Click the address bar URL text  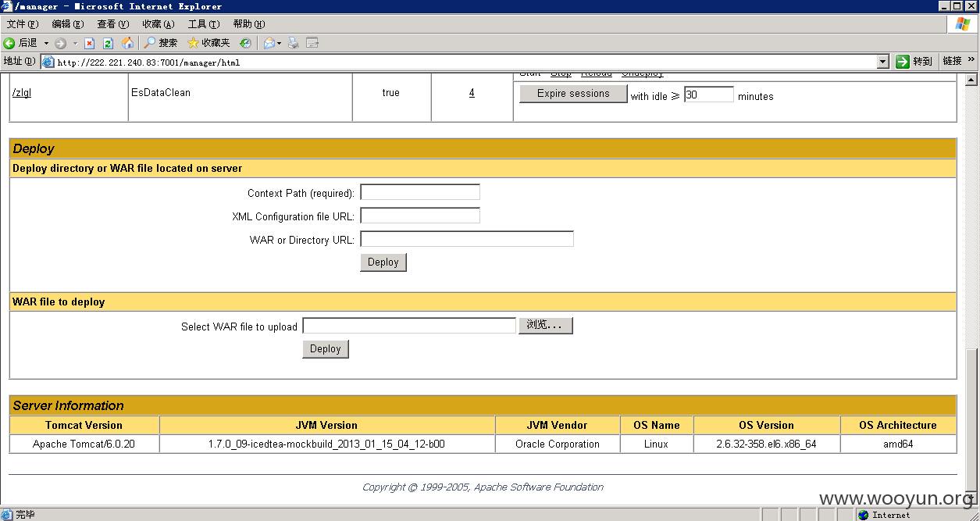coord(148,62)
